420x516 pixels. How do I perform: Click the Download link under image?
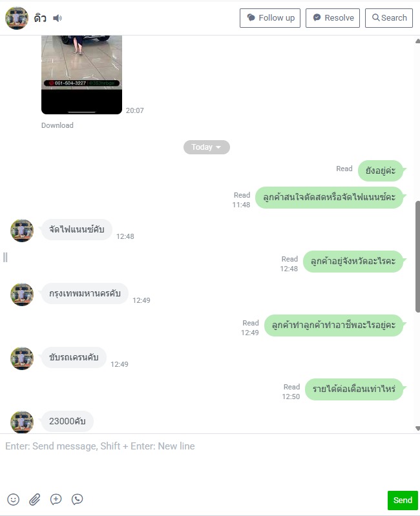tap(58, 125)
